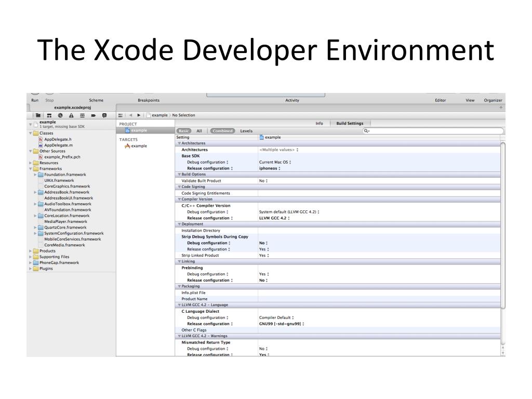Expand AddressBook.framework disclosure triangle
532x399 pixels.
coord(35,192)
